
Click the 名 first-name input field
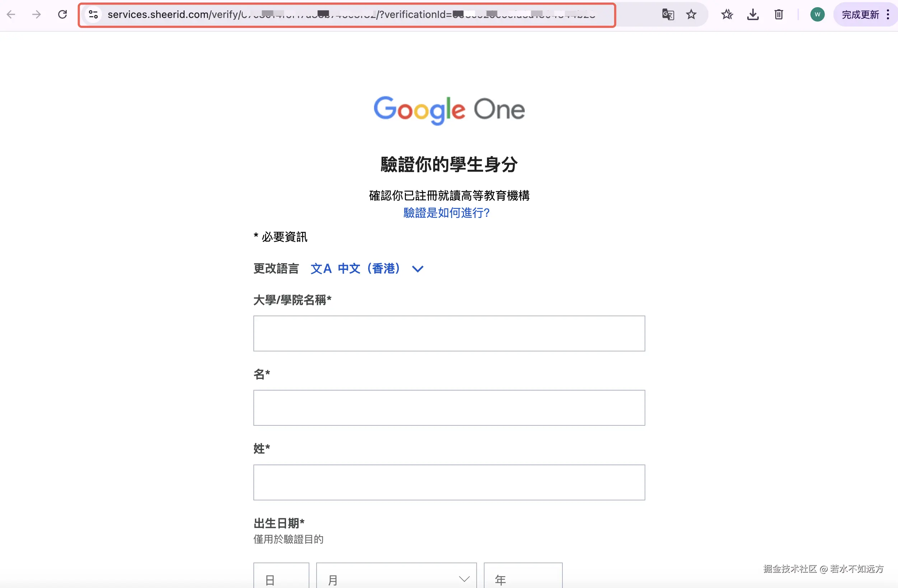click(x=449, y=407)
